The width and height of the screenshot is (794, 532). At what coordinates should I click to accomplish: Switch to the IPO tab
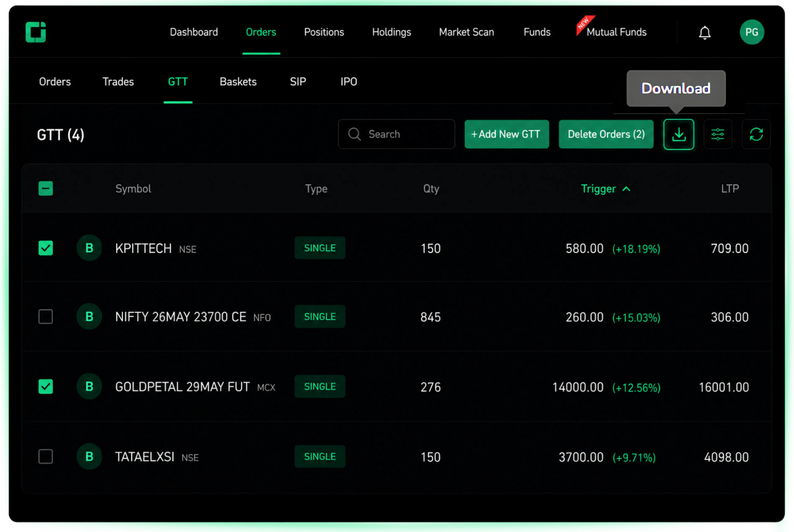pos(349,82)
